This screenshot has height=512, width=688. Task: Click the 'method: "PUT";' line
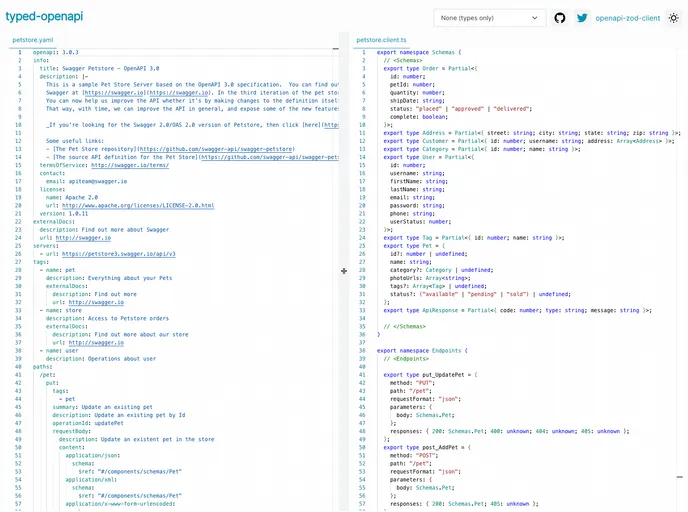tap(412, 383)
